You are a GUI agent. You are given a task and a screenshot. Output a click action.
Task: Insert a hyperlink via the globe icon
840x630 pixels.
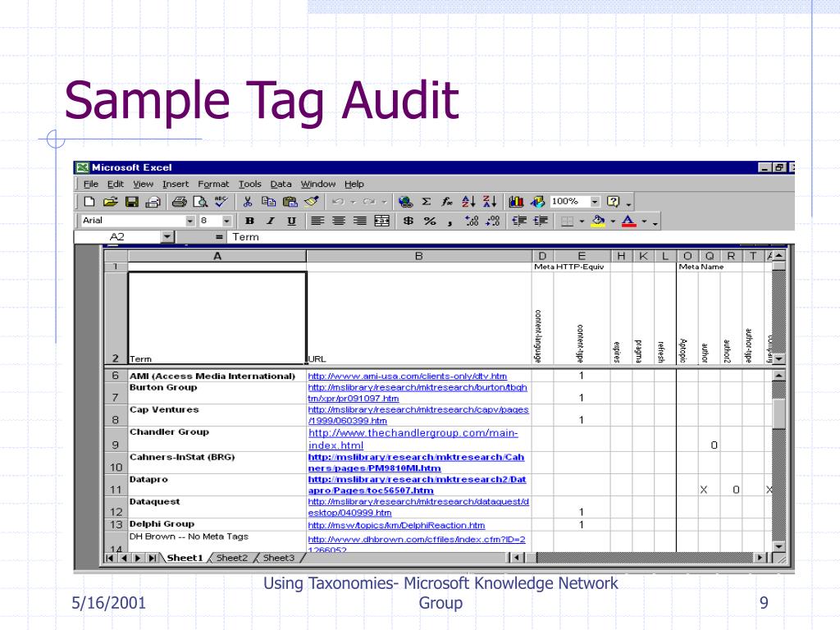tap(405, 202)
